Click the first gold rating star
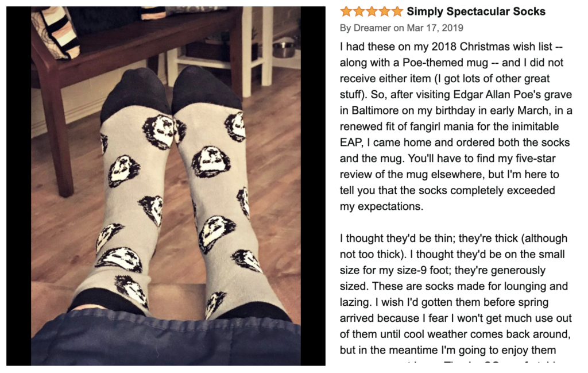The image size is (588, 373). (346, 11)
